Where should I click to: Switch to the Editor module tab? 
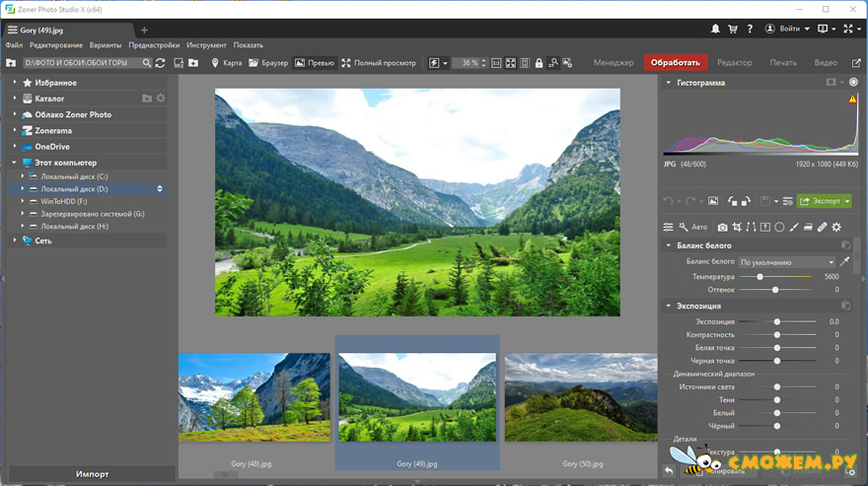(x=734, y=62)
